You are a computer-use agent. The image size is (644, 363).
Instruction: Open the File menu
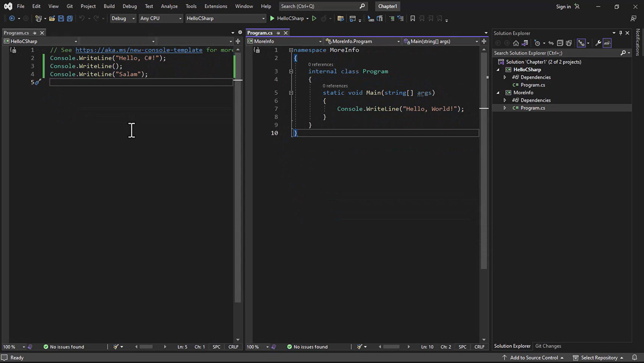[20, 6]
